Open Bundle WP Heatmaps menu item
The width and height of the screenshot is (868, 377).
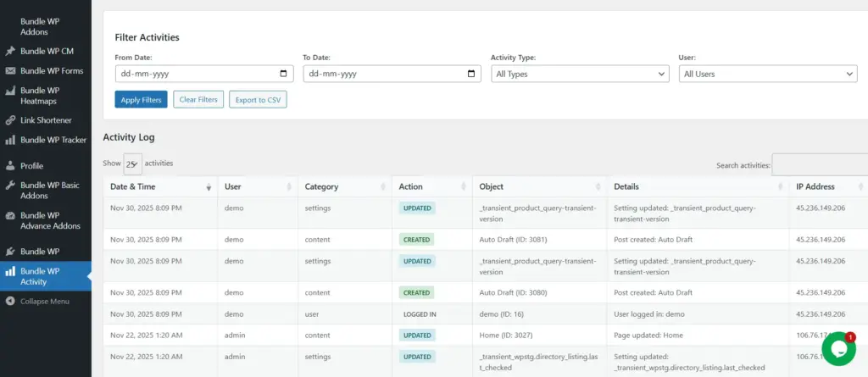(x=46, y=96)
